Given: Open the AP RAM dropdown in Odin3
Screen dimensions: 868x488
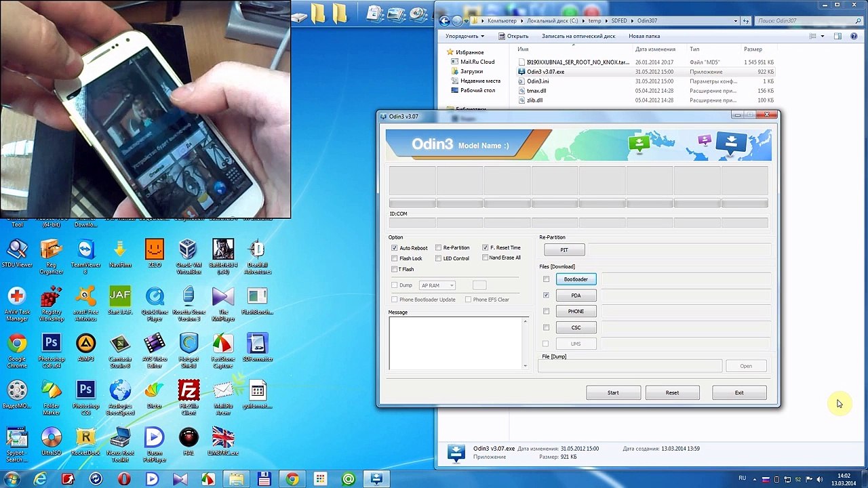Looking at the screenshot, I should coord(437,285).
